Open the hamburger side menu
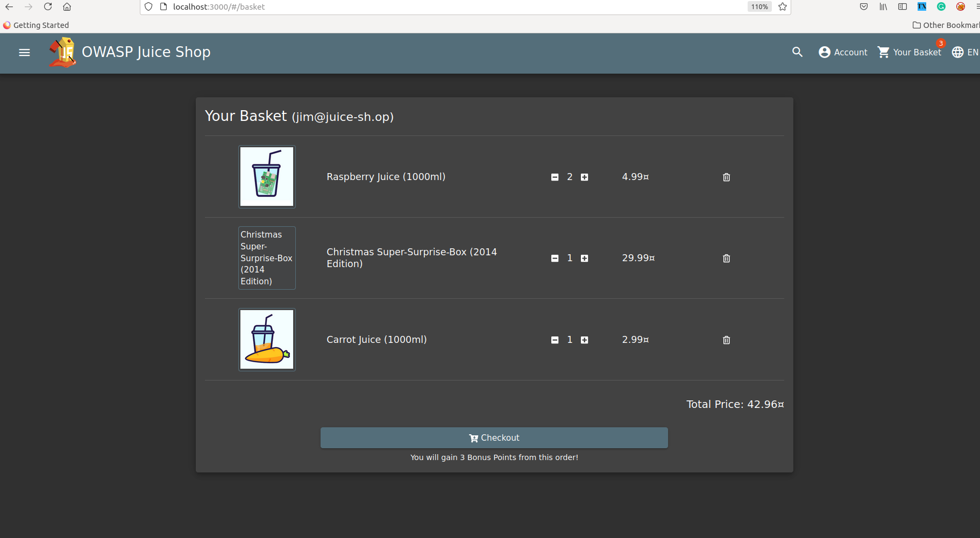This screenshot has width=980, height=538. tap(24, 53)
